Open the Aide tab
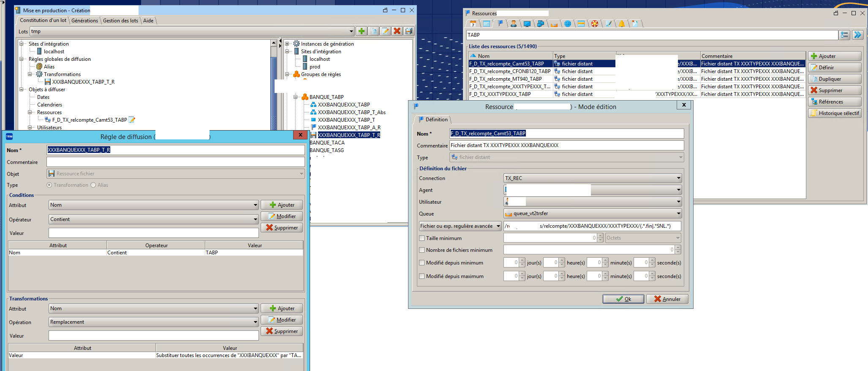The height and width of the screenshot is (371, 868). (x=148, y=20)
